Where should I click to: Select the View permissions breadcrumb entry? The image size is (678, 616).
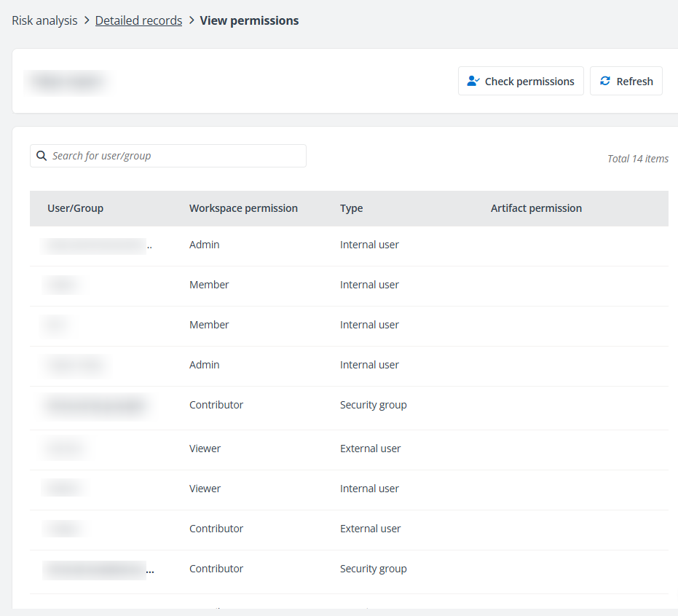[x=249, y=20]
